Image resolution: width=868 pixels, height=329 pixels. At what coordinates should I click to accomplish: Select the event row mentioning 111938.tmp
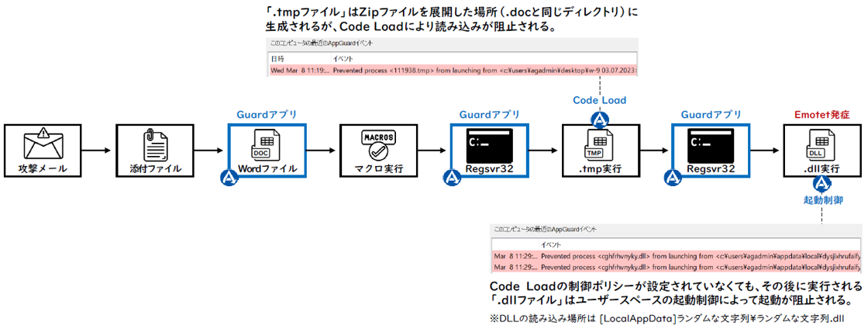coord(453,70)
